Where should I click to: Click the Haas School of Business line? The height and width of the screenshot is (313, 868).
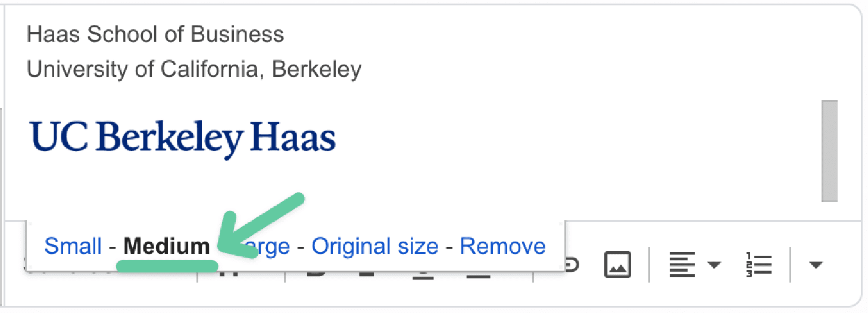[x=155, y=35]
